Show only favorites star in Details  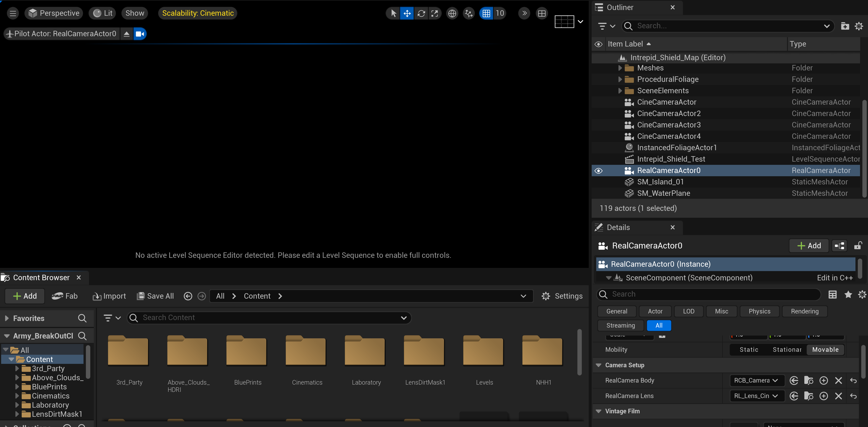[x=848, y=295]
